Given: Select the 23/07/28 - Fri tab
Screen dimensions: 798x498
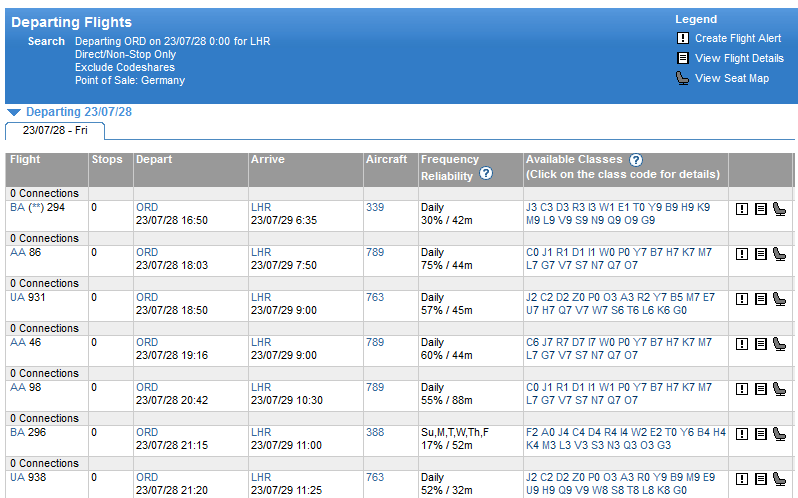Looking at the screenshot, I should coord(55,130).
